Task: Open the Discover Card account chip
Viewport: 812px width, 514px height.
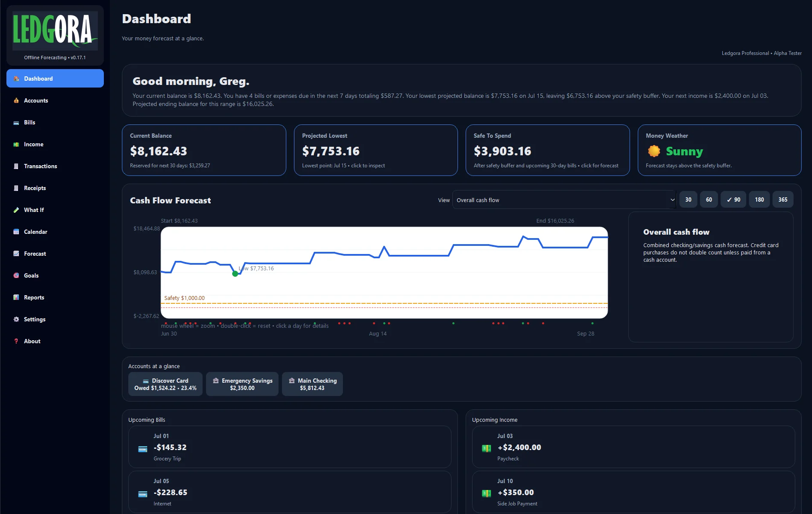Action: 165,384
